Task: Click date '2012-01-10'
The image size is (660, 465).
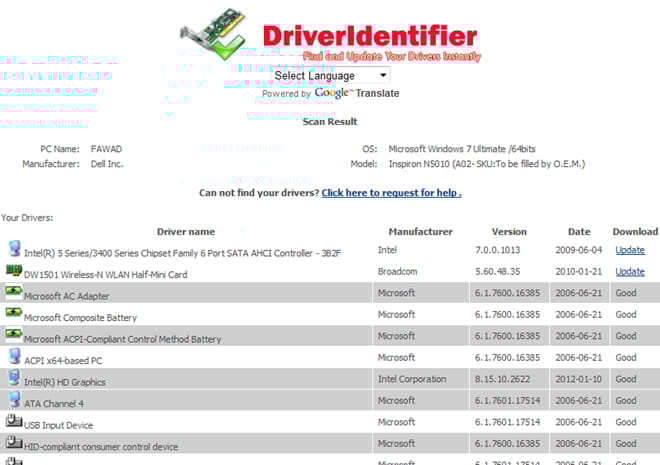Action: coord(579,379)
